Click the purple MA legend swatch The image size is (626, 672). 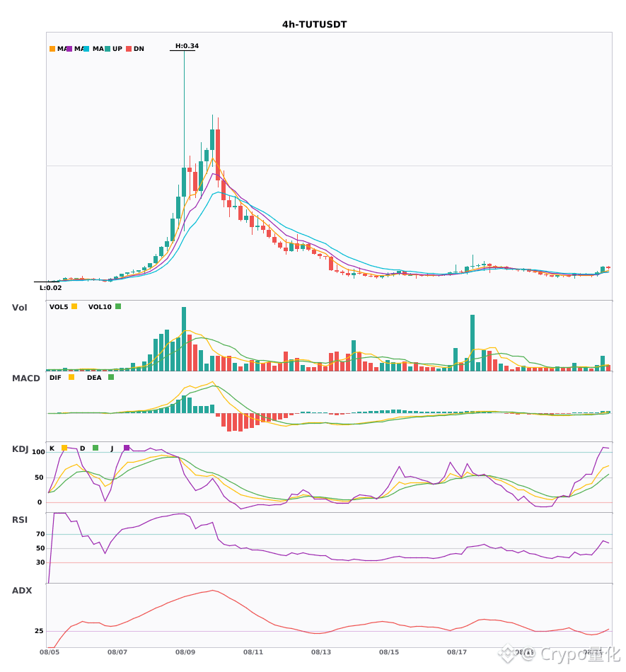tap(69, 49)
